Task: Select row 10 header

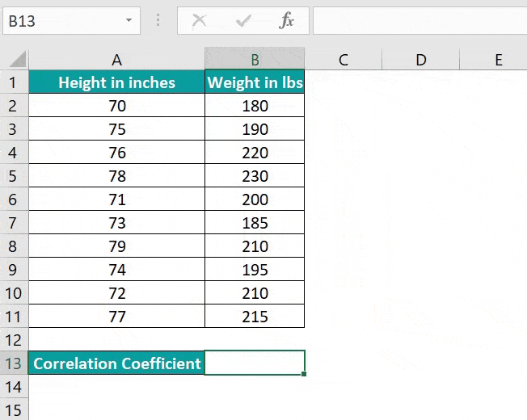Action: 14,292
